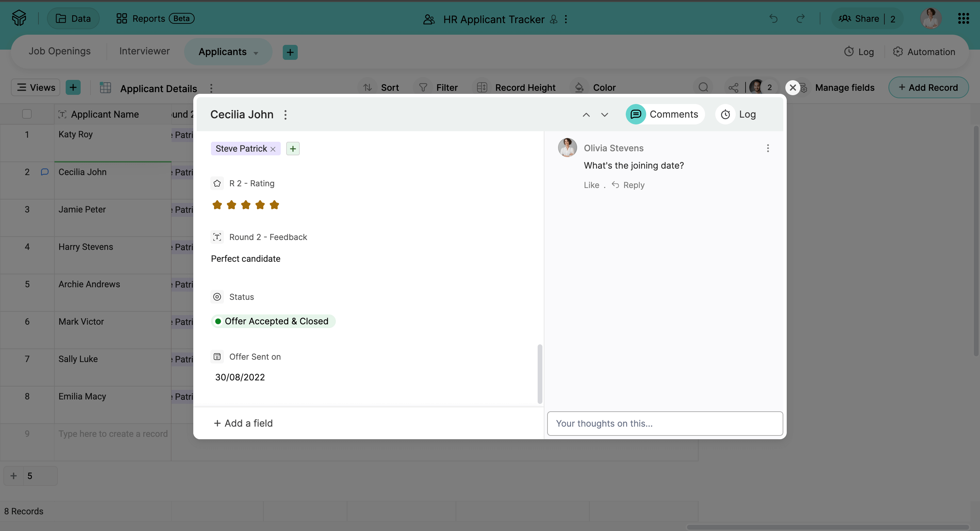Click the comment input field

point(665,424)
